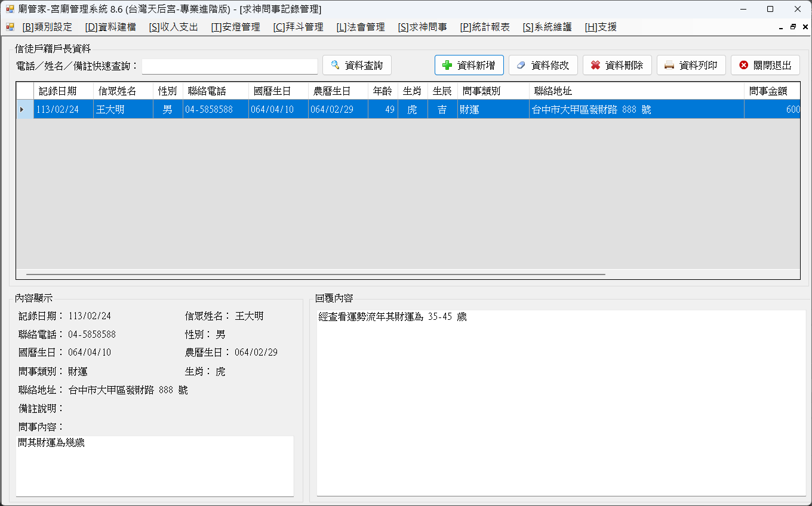This screenshot has height=506, width=812.
Task: Click the 064/04/10 birthday cell in the grid
Action: pos(278,109)
